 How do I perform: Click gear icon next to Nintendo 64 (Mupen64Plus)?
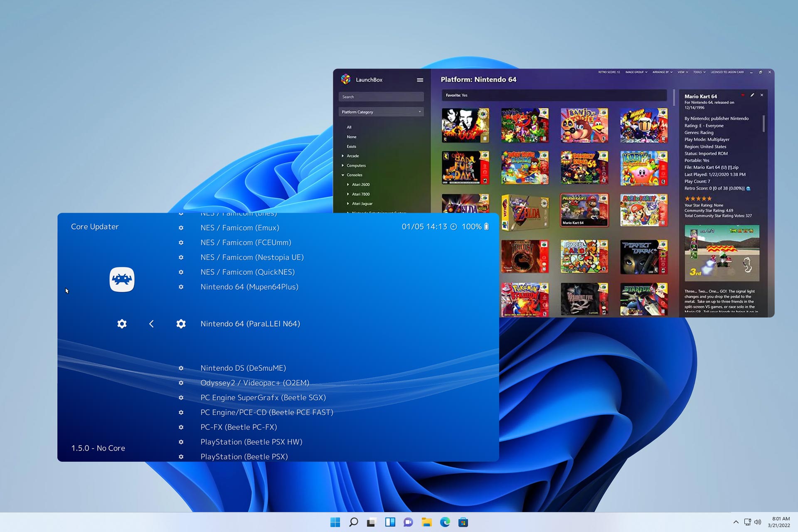pos(181,287)
